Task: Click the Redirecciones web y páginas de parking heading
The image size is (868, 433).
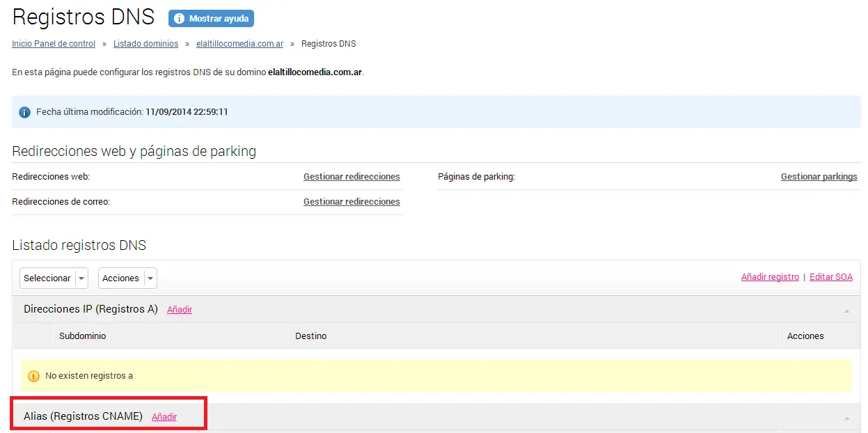Action: (134, 151)
